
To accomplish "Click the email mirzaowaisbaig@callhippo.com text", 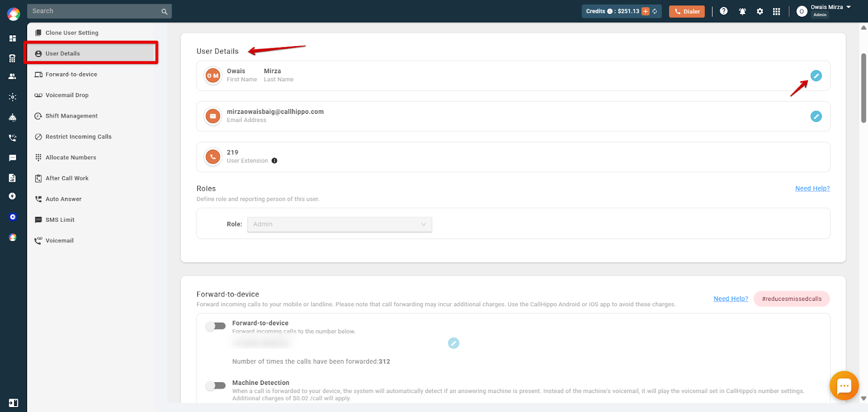I will 275,112.
